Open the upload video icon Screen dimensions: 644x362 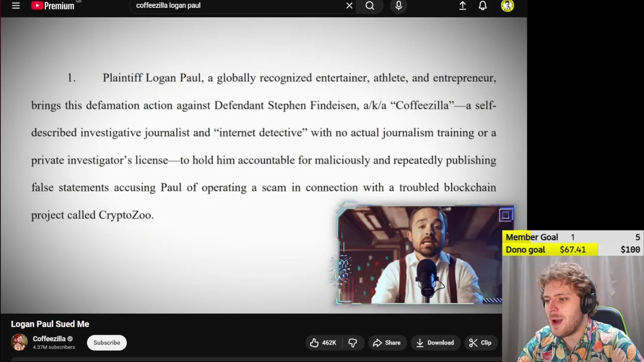462,6
